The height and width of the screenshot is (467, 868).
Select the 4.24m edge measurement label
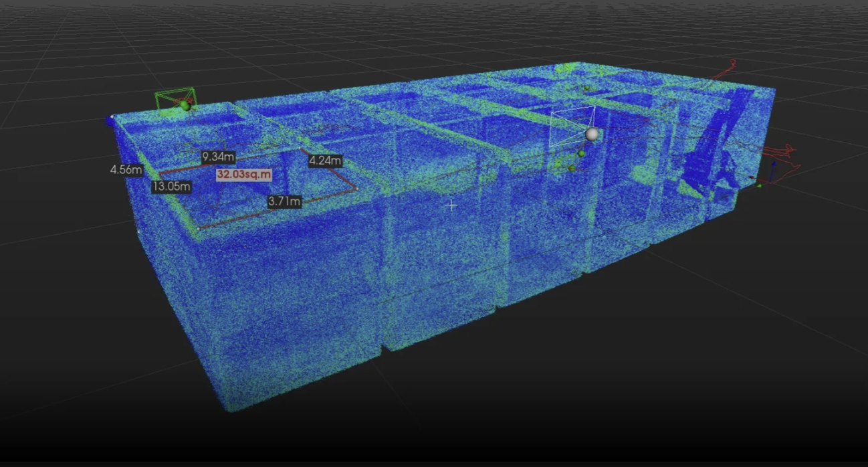(x=326, y=161)
